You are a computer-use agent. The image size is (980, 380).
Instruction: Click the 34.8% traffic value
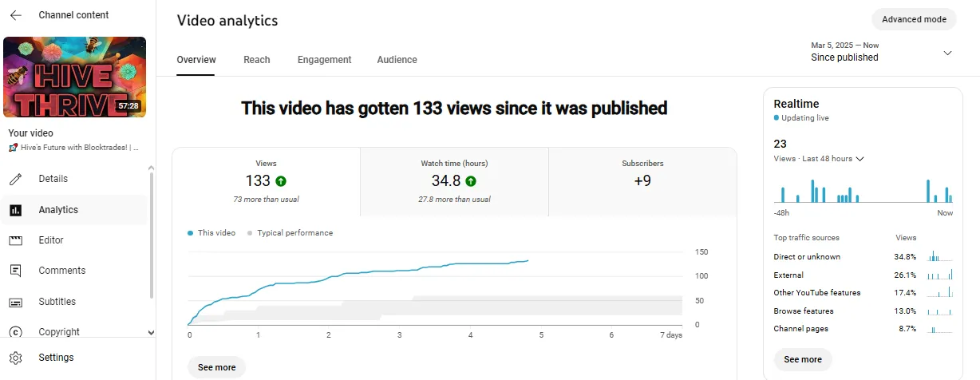click(905, 257)
